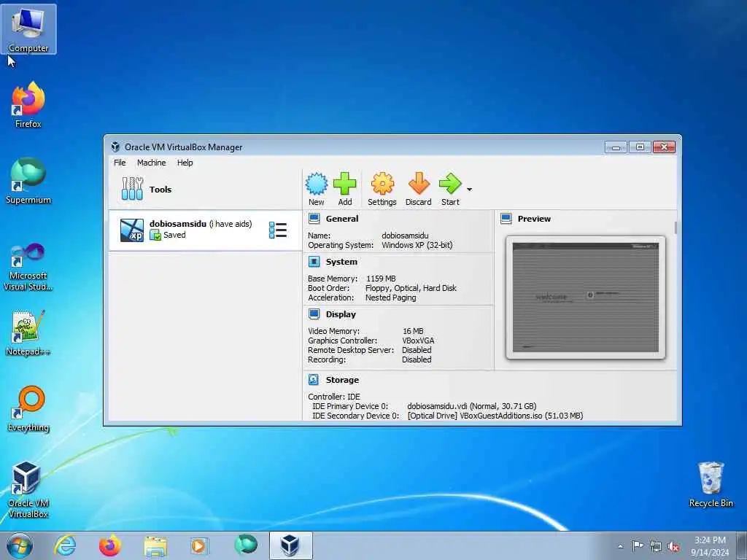Viewport: 747px width, 560px height.
Task: Open the Windows Start orb
Action: click(20, 545)
